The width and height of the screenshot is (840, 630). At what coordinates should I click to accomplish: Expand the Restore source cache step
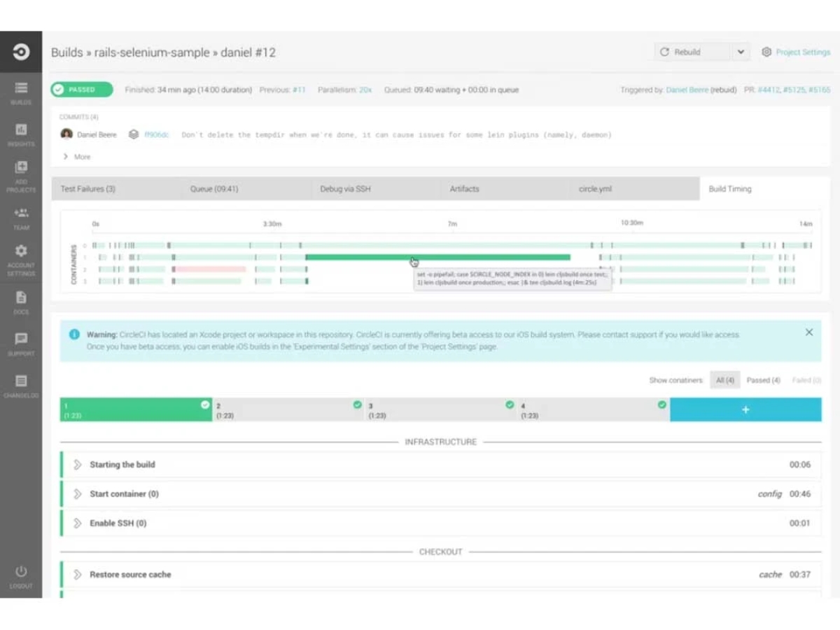78,575
